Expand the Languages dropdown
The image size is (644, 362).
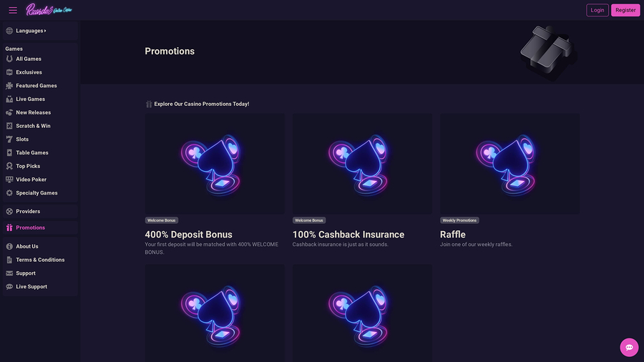point(30,31)
